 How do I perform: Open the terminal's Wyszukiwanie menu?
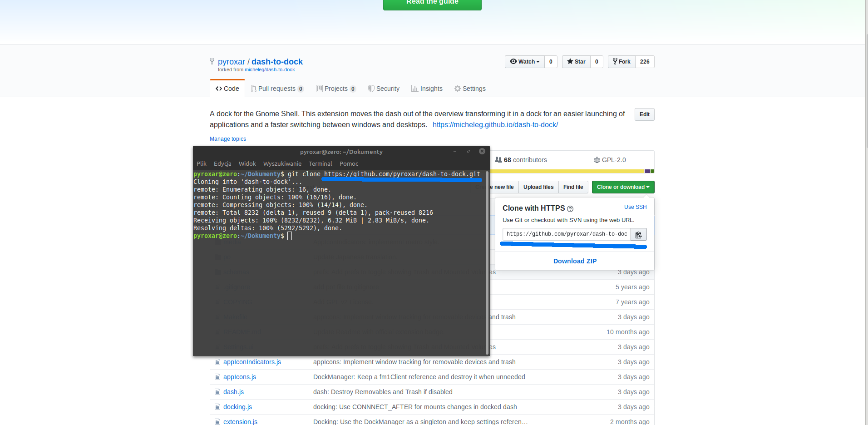click(282, 163)
